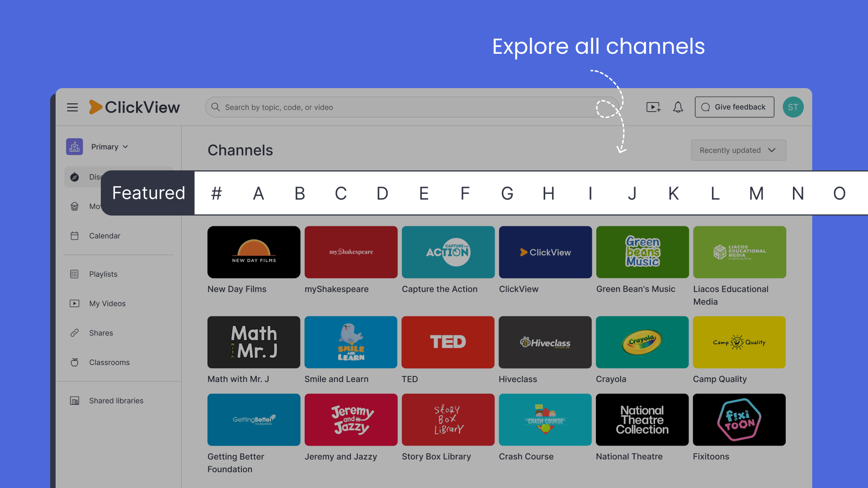
Task: Click the Shared libraries icon
Action: click(x=75, y=401)
